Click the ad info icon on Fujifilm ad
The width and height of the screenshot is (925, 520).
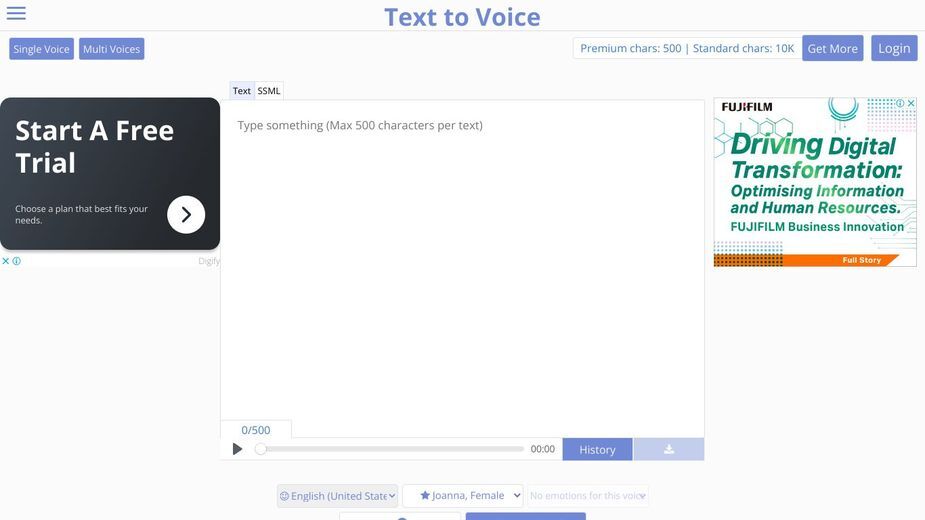(x=900, y=103)
